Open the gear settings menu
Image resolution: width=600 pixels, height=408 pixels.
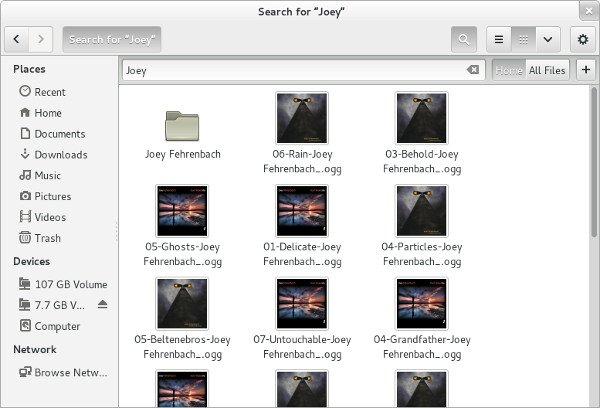[583, 39]
